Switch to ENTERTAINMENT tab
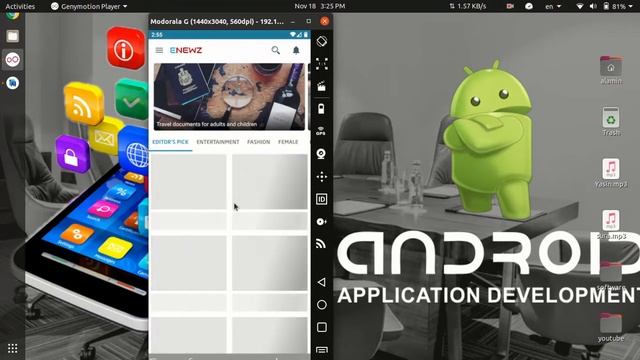This screenshot has width=640, height=360. coord(218,142)
